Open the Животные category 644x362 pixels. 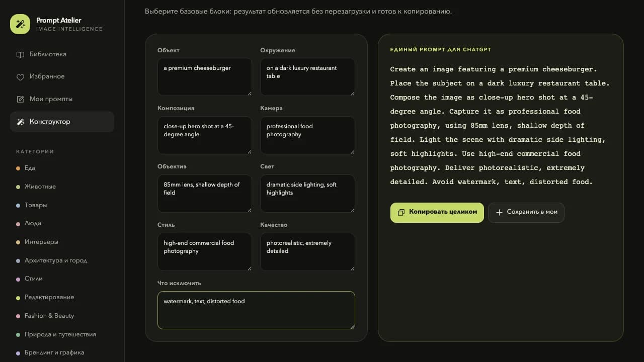click(x=62, y=187)
